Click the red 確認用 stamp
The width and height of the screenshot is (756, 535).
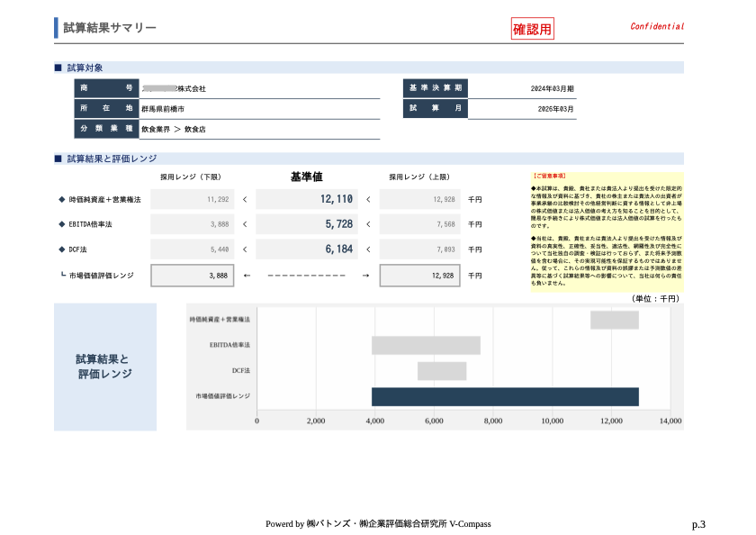[532, 29]
